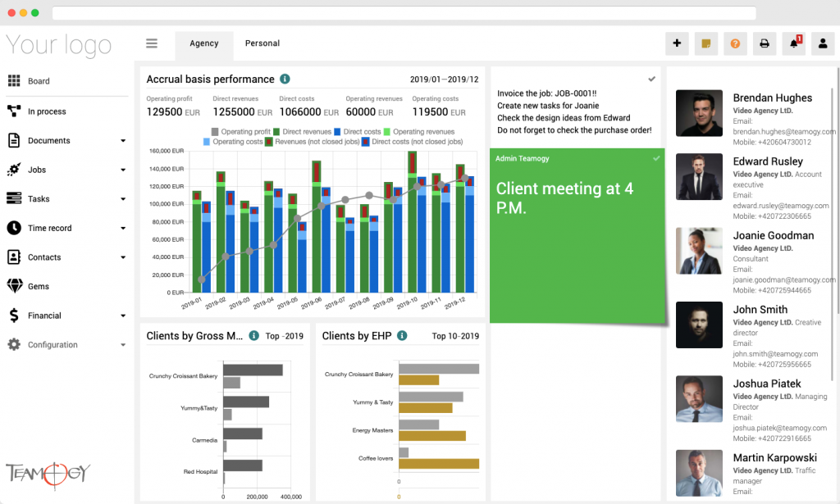This screenshot has height=504, width=840.
Task: Click the Teamogy logo in sidebar
Action: (48, 474)
